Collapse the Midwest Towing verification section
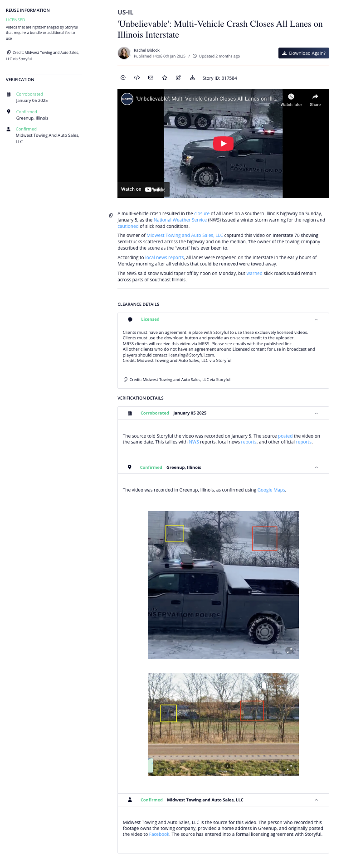This screenshot has width=351, height=868. (316, 800)
